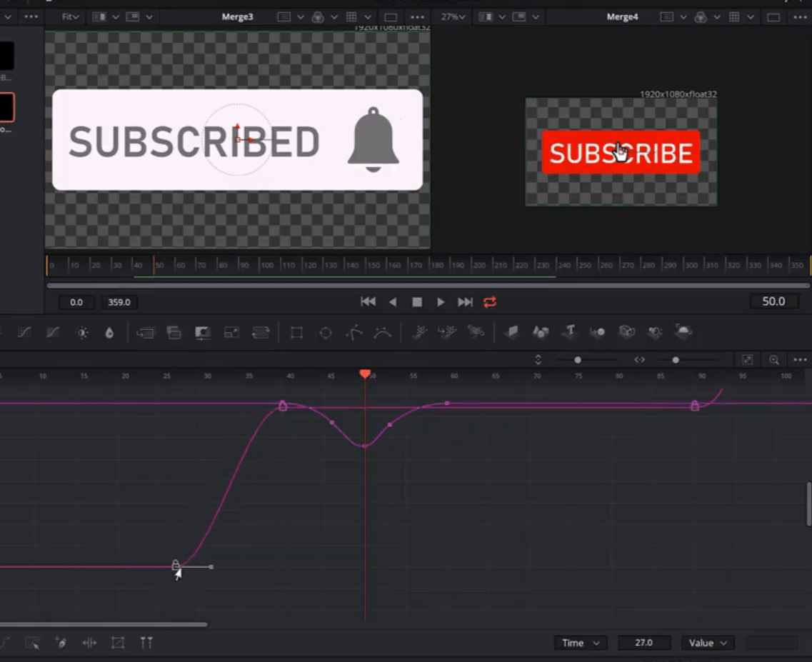The width and height of the screenshot is (812, 662).
Task: Add a Rectangle mask node
Action: (297, 332)
